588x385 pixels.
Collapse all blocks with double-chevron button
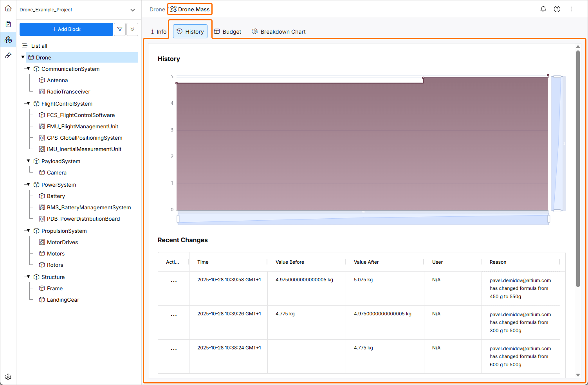tap(132, 29)
